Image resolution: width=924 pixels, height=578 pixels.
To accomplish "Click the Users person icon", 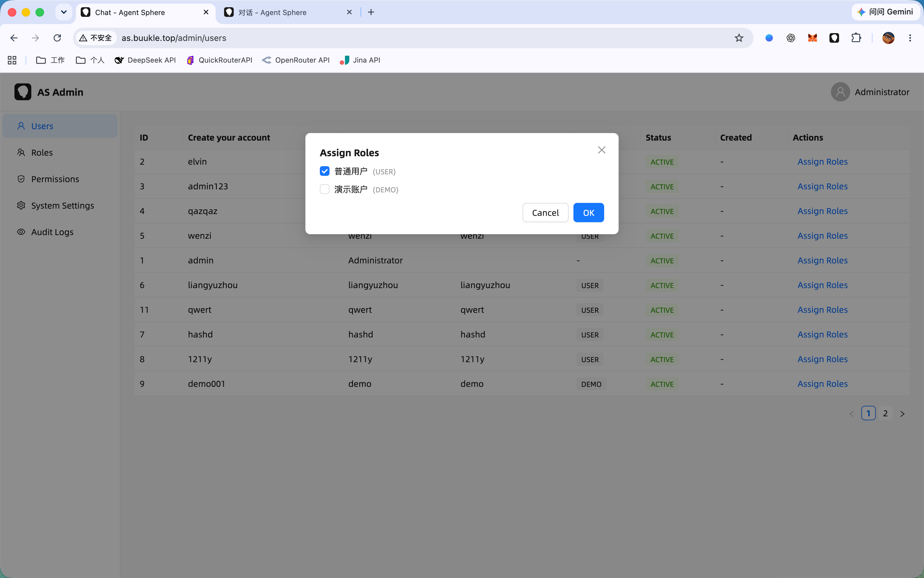I will pos(21,126).
